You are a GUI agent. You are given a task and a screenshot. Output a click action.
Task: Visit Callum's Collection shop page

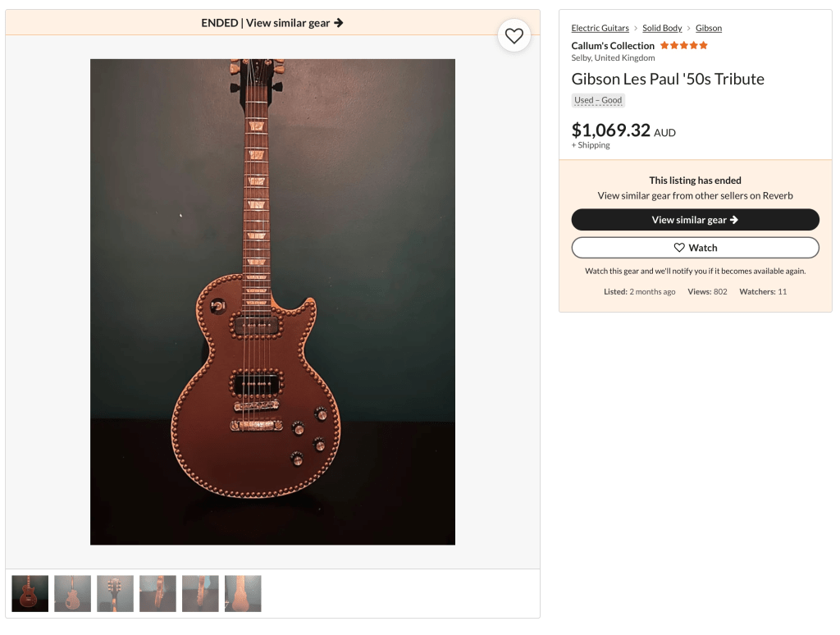(613, 46)
